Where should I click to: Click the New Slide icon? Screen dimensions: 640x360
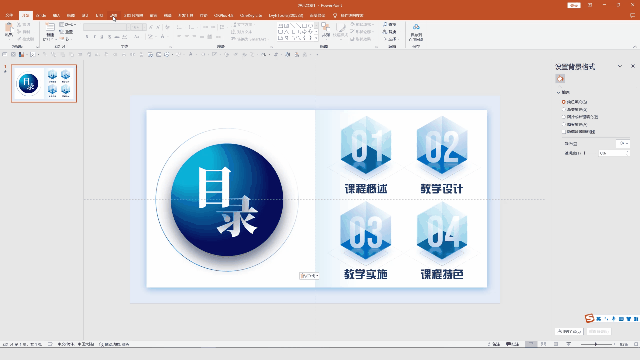[x=49, y=28]
